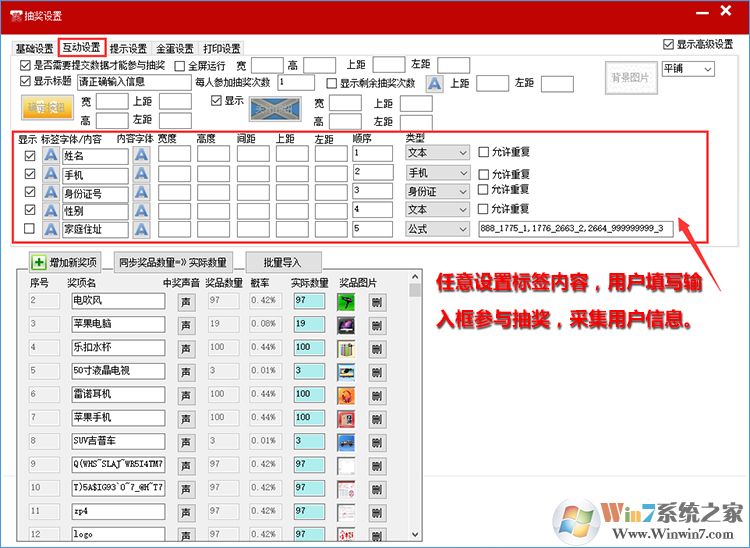
Task: Delete the SUV吉普车 prize row
Action: [x=376, y=442]
